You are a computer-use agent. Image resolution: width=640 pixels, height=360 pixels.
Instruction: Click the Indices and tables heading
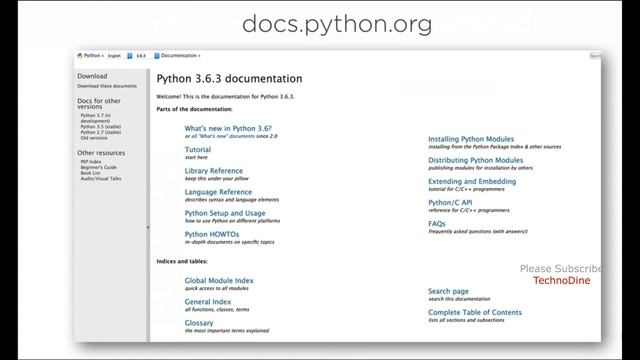tap(182, 261)
